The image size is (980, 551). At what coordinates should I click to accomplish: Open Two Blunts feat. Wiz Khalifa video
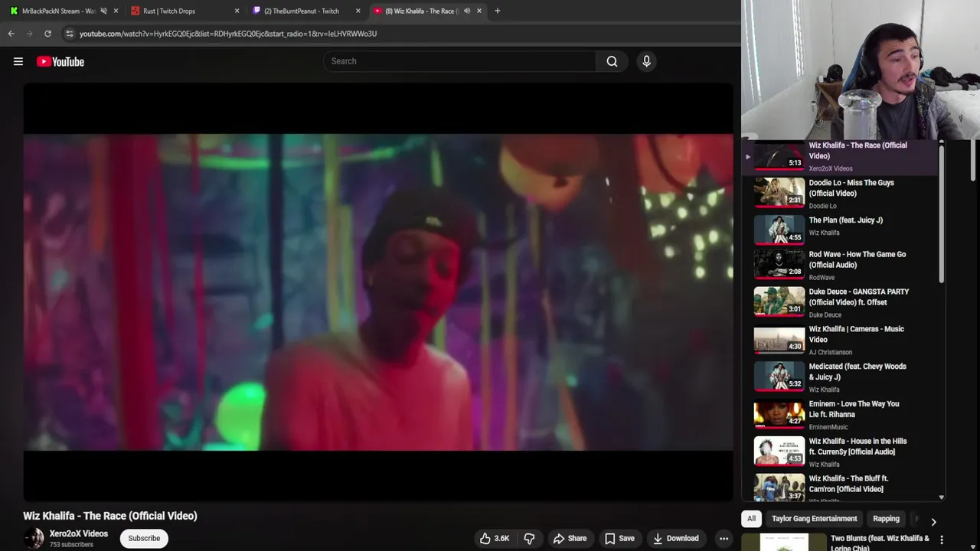tap(880, 543)
